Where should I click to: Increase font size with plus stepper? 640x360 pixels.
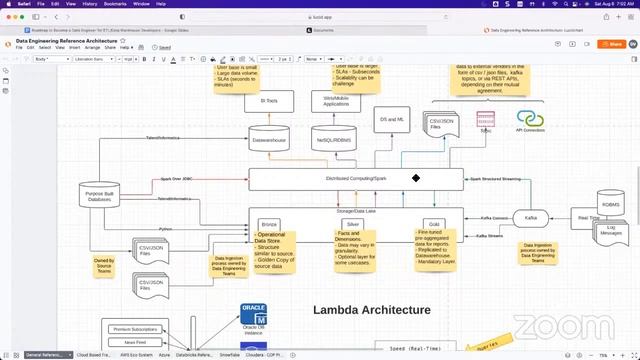(x=136, y=59)
